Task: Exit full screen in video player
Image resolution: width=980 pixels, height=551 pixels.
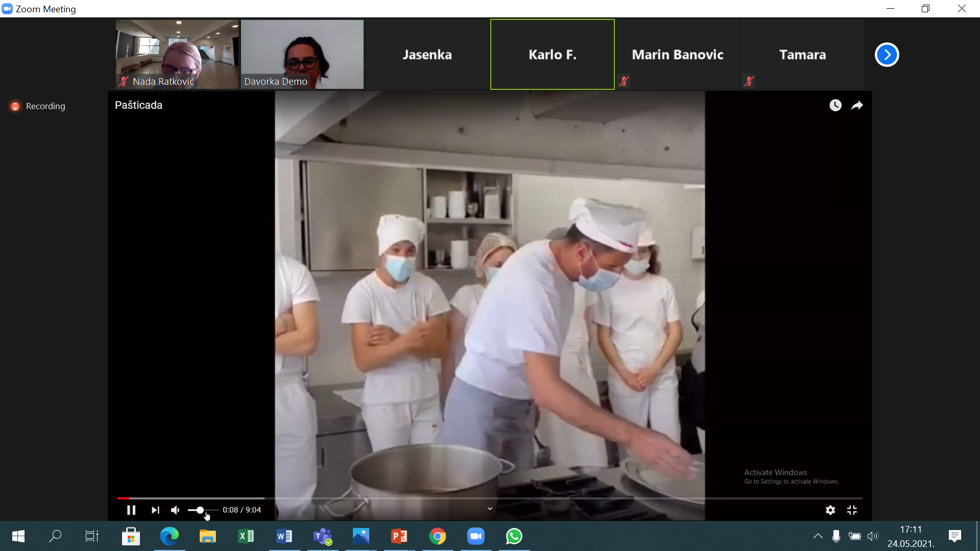Action: coord(852,510)
